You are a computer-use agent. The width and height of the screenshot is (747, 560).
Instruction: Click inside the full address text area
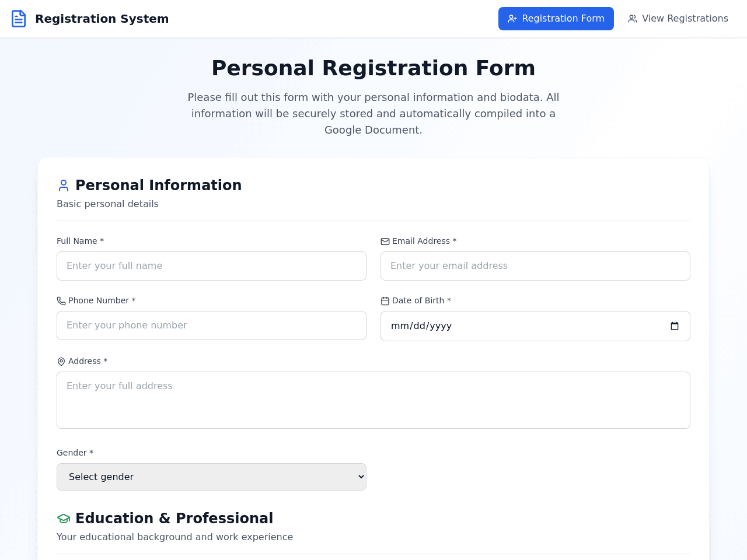[373, 400]
